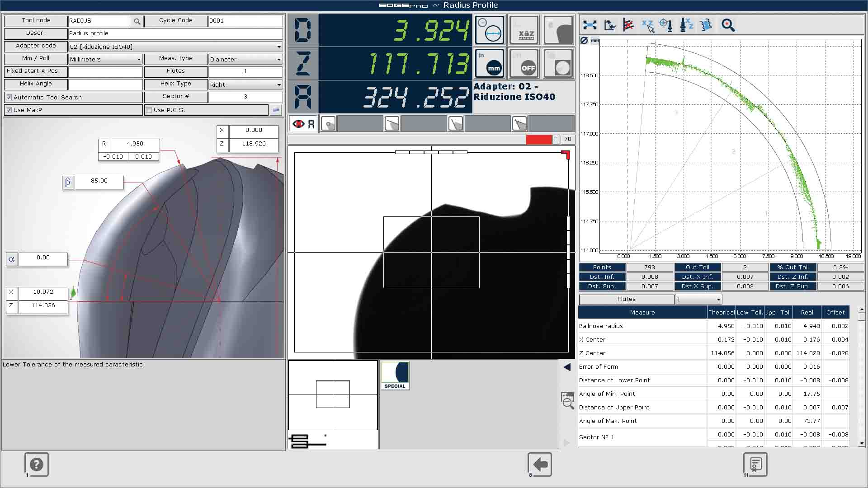Click the magnifier zoom icon above graph
Viewport: 868px width, 488px height.
[728, 25]
